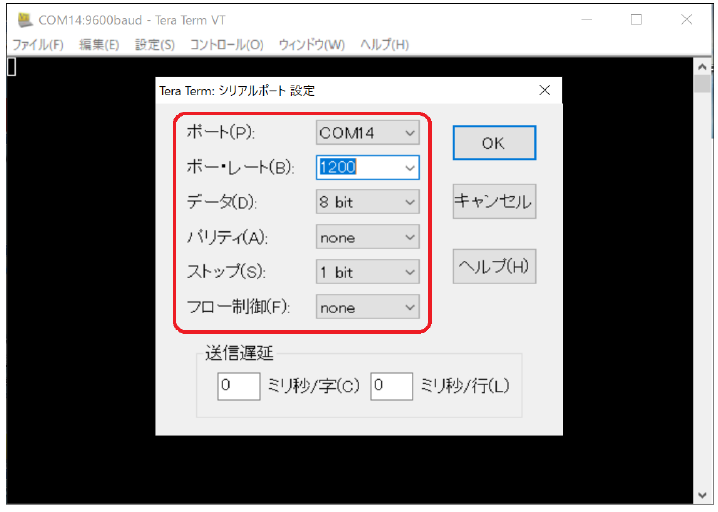The image size is (718, 512).
Task: Click the フロー制御(F) label
Action: (x=238, y=307)
